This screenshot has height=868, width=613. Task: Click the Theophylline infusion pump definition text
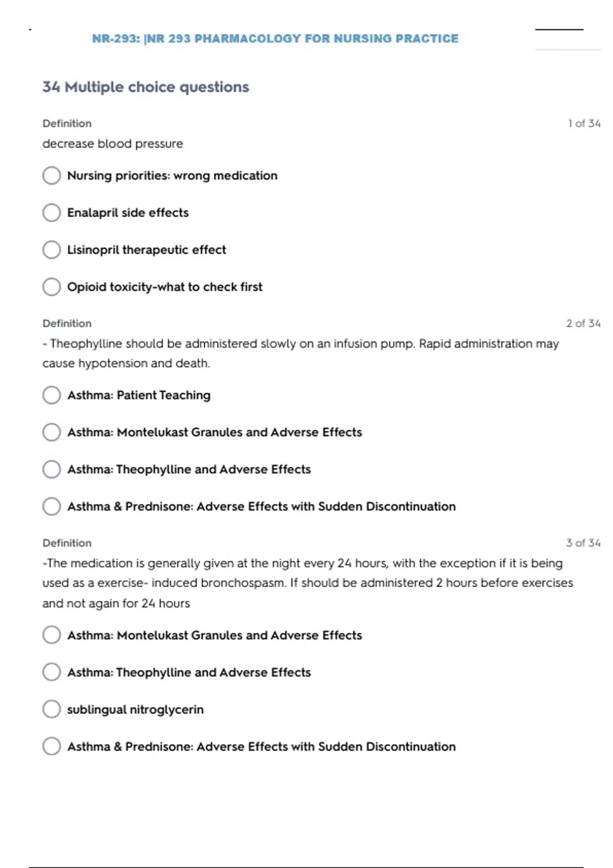click(300, 353)
